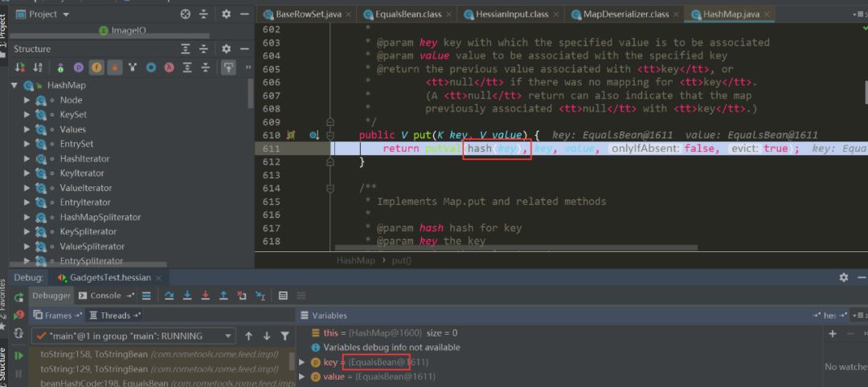This screenshot has height=387, width=868.
Task: Click Drop Frame icon in debugger toolbar
Action: click(241, 295)
